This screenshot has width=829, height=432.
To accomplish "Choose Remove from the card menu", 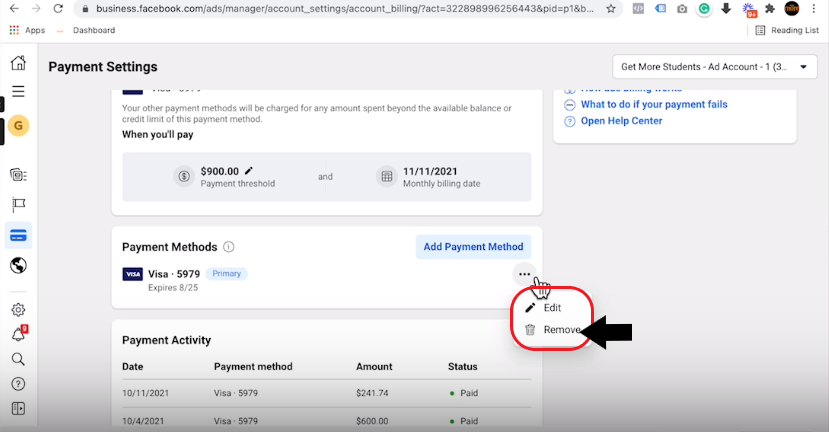I will point(551,330).
